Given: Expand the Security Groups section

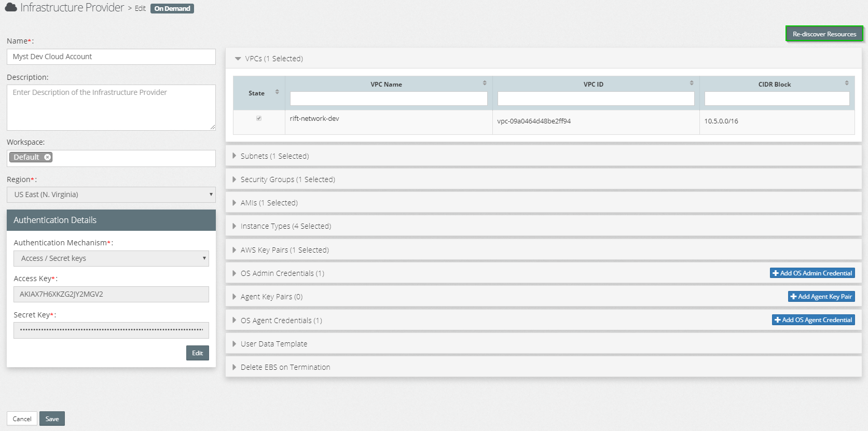Looking at the screenshot, I should pyautogui.click(x=235, y=179).
